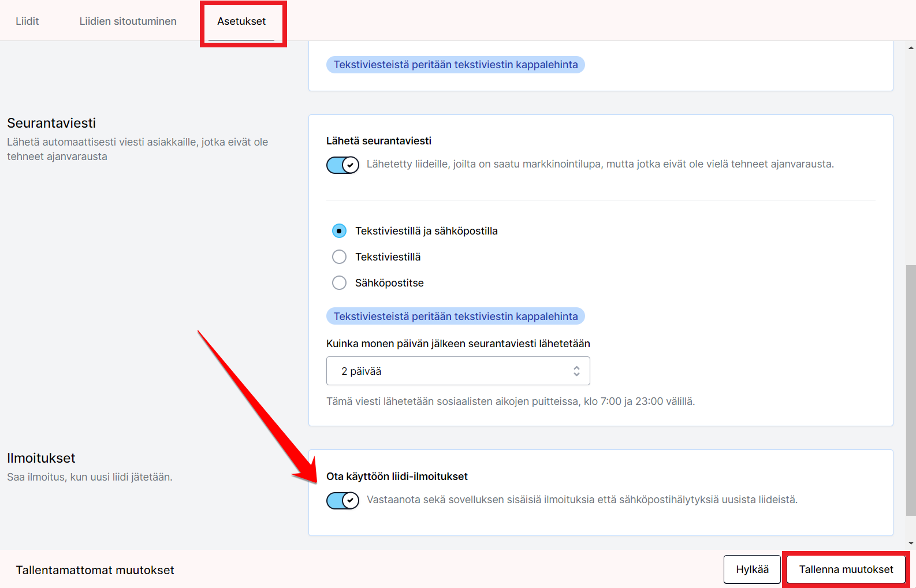This screenshot has width=916, height=588.
Task: Choose the Tekstiviestillä only radio button
Action: pos(340,257)
